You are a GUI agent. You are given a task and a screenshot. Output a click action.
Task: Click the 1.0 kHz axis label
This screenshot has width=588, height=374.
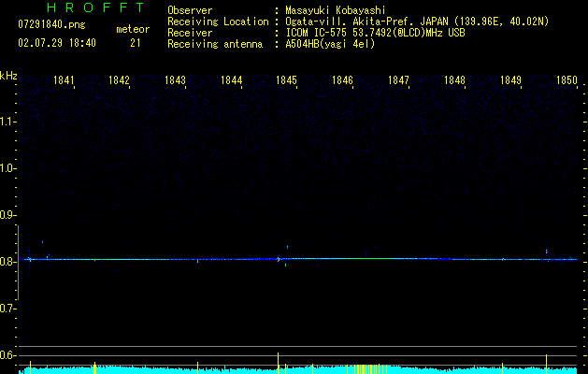click(x=7, y=168)
